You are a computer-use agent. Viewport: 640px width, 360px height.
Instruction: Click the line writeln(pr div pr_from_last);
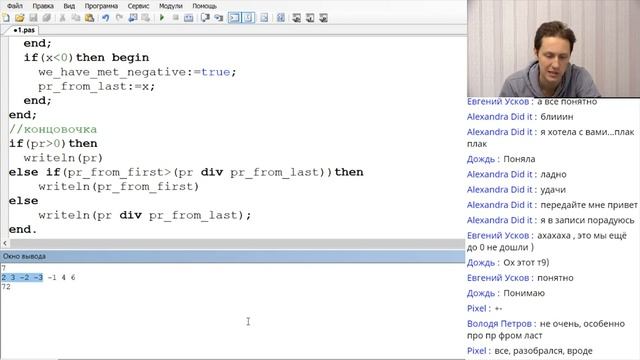pyautogui.click(x=145, y=215)
